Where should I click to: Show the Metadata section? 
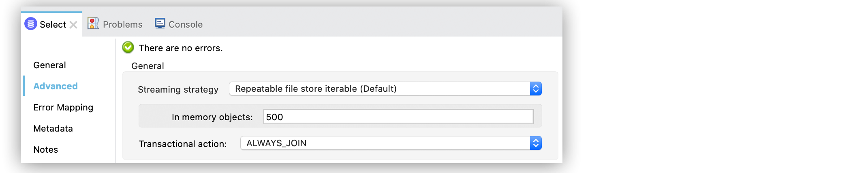tap(53, 128)
